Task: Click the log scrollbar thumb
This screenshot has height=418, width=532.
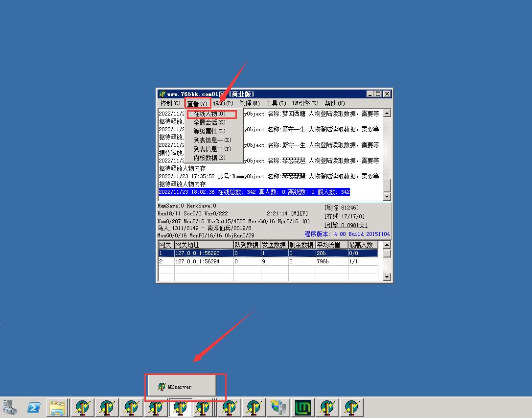Action: pos(387,186)
